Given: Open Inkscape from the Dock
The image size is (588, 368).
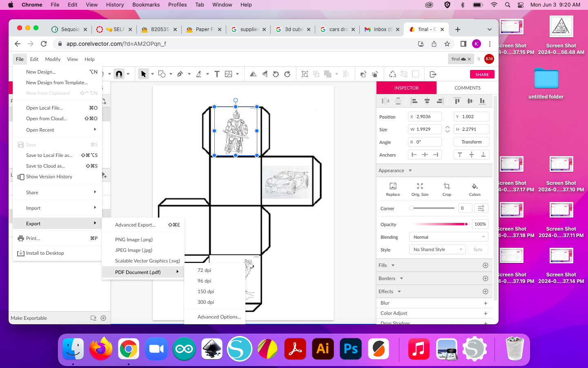Looking at the screenshot, I should point(212,349).
